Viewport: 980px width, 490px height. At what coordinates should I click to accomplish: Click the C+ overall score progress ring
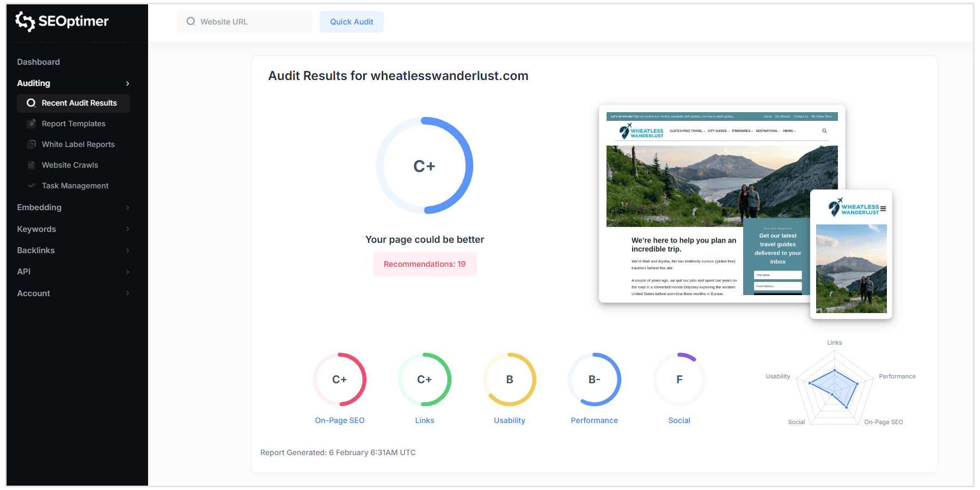(425, 166)
